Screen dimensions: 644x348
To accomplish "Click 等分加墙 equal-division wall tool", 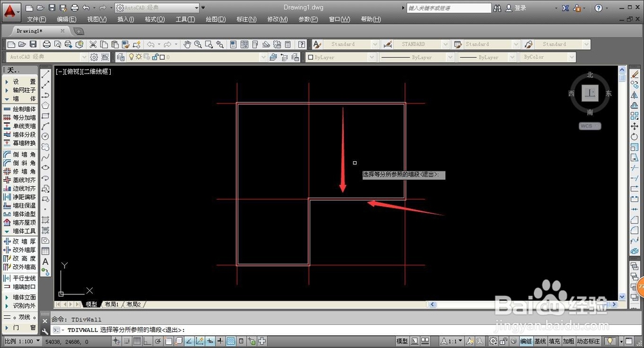I will click(x=20, y=117).
